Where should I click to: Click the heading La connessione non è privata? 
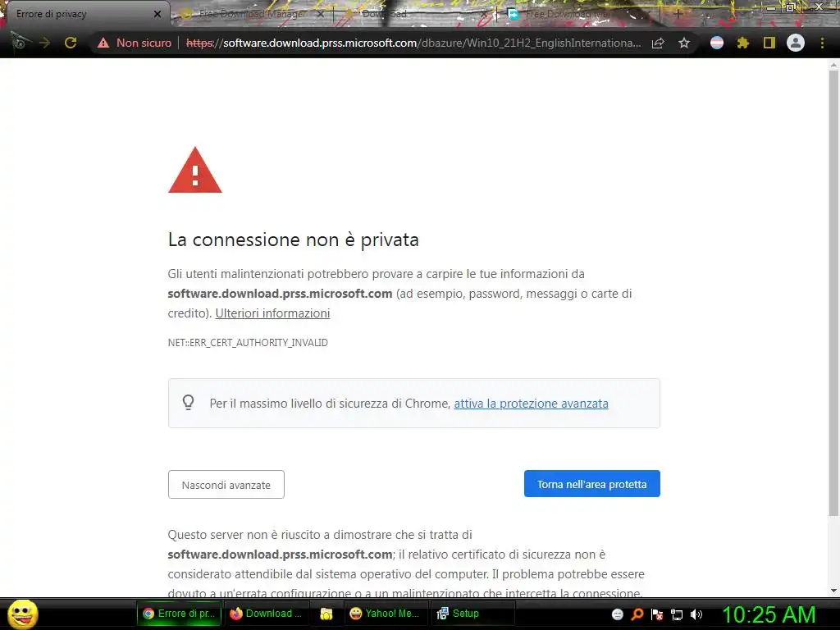click(293, 240)
